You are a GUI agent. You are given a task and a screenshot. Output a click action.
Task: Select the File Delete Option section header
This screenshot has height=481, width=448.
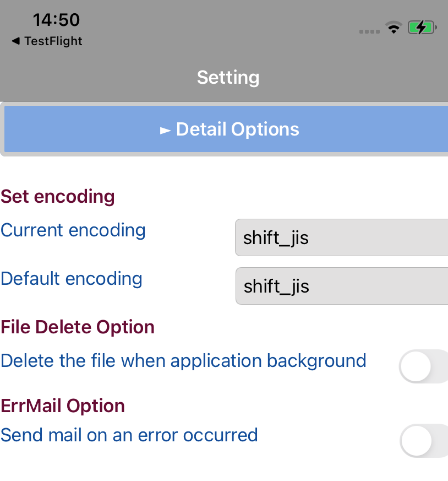click(x=78, y=327)
